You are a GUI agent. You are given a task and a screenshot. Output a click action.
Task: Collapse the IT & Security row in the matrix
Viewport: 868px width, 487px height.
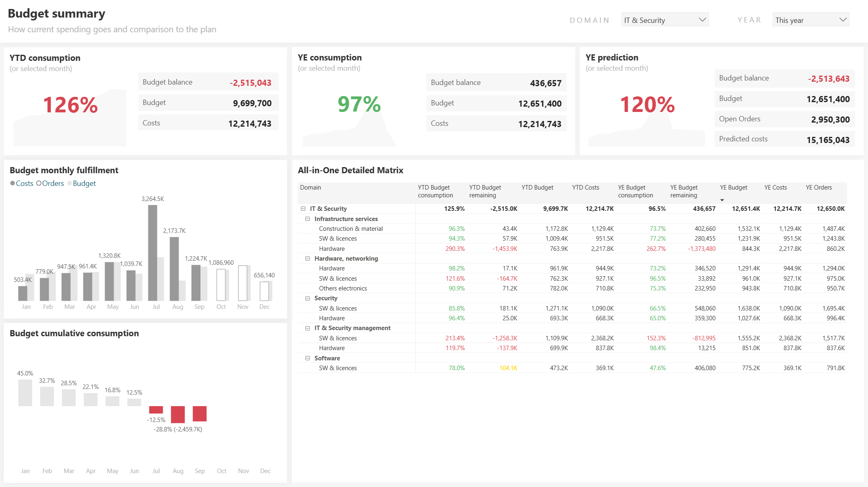[303, 208]
